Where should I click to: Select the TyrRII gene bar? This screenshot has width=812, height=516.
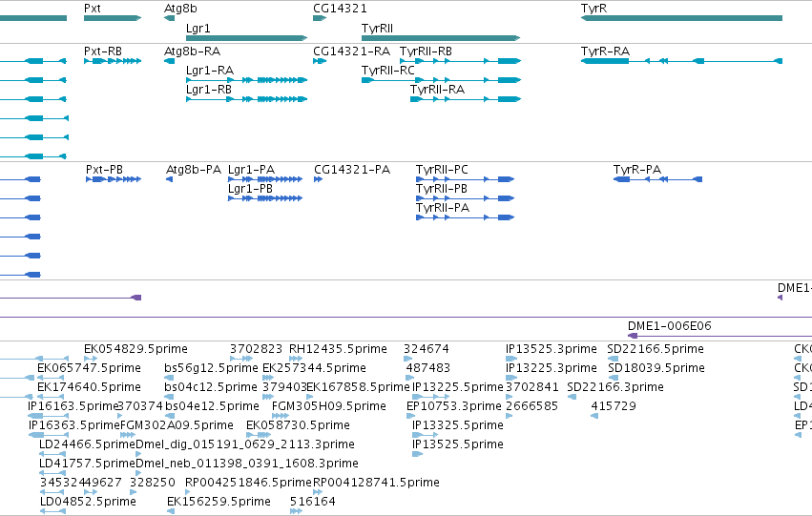441,38
